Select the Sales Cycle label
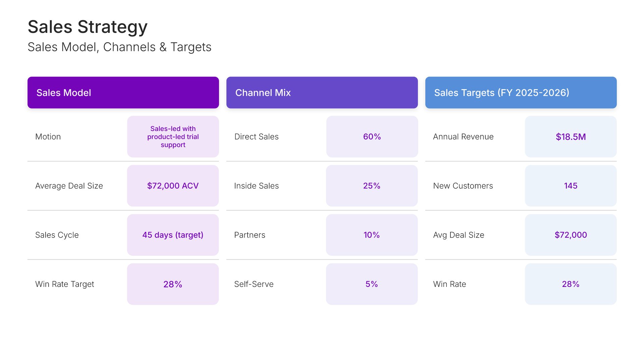 tap(57, 235)
